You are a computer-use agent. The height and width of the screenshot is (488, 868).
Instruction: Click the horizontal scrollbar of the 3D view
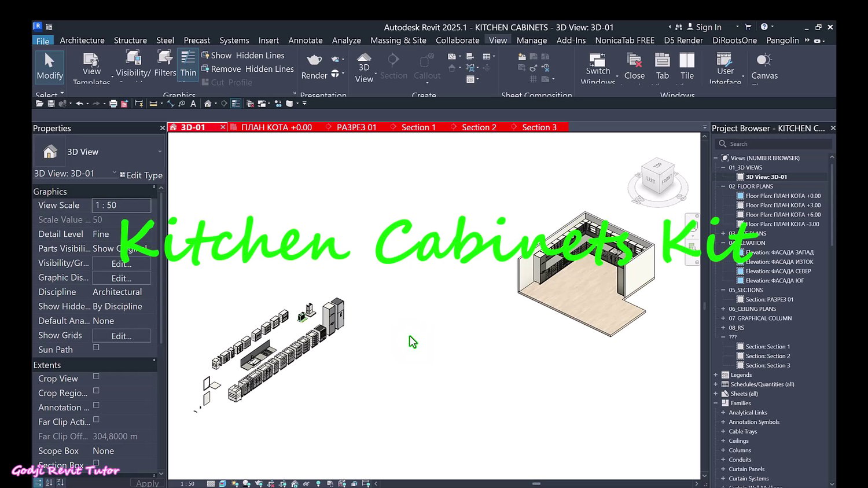point(536,483)
